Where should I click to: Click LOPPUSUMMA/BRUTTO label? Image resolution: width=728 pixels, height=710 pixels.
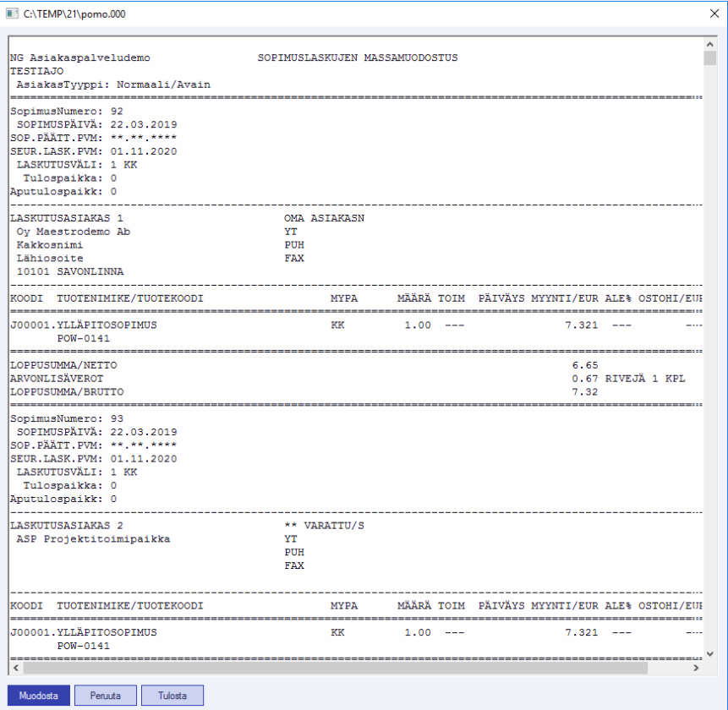[x=67, y=392]
